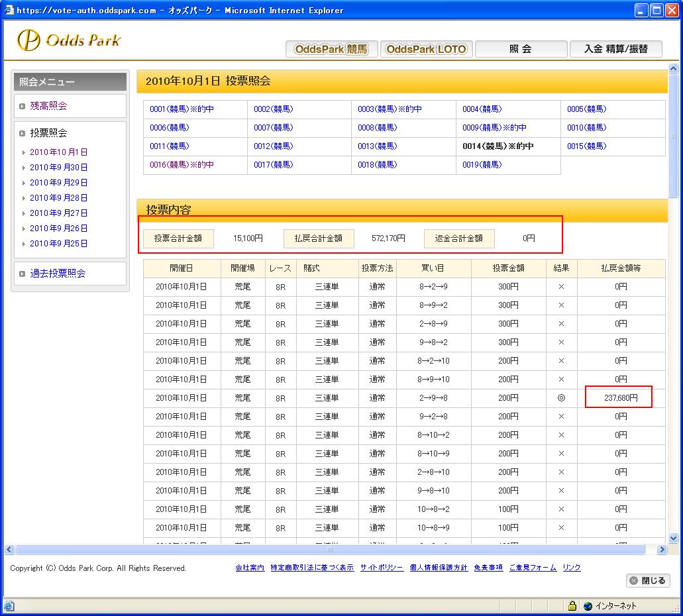Click the bullet icon beside 過去投票照会
Image resolution: width=683 pixels, height=616 pixels.
coord(22,274)
